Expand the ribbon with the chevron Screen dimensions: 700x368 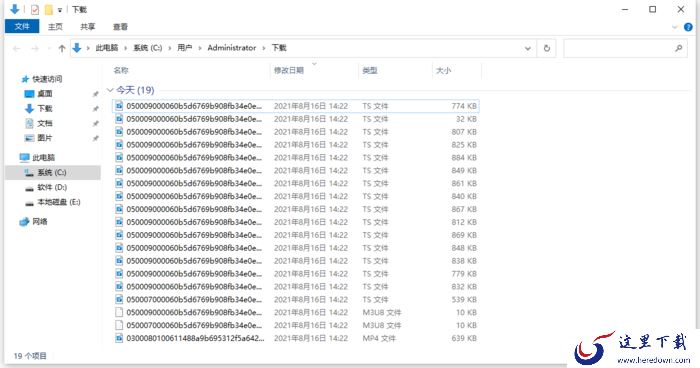pos(675,27)
